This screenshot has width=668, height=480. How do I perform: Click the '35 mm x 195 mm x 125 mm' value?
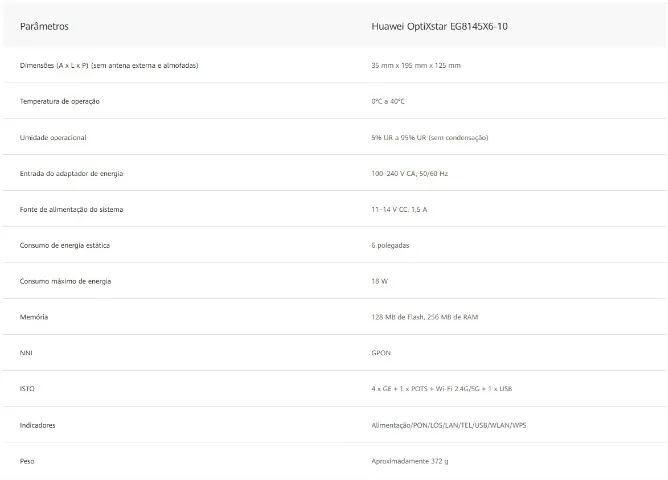pos(416,66)
